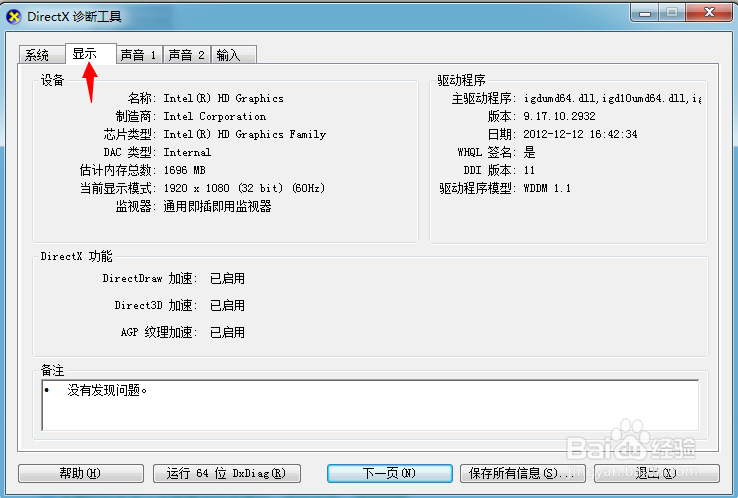Click the memory value 1696 MB
The width and height of the screenshot is (738, 498).
tap(184, 170)
